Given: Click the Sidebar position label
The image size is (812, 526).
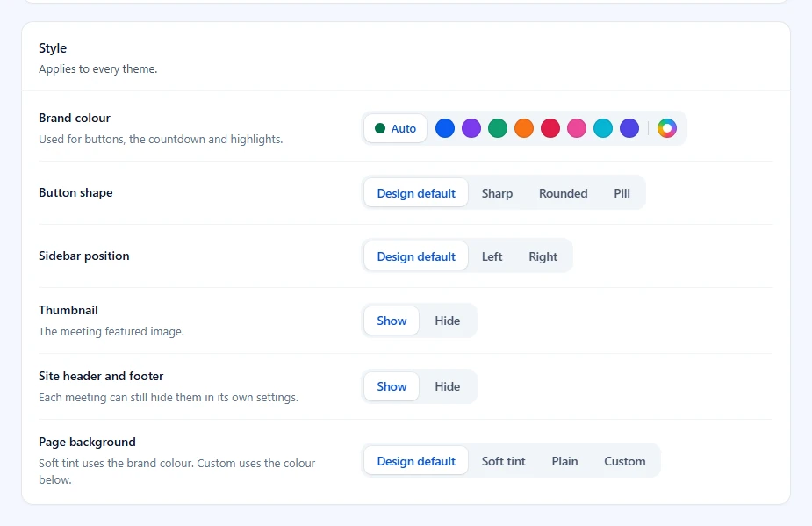Looking at the screenshot, I should (x=84, y=256).
